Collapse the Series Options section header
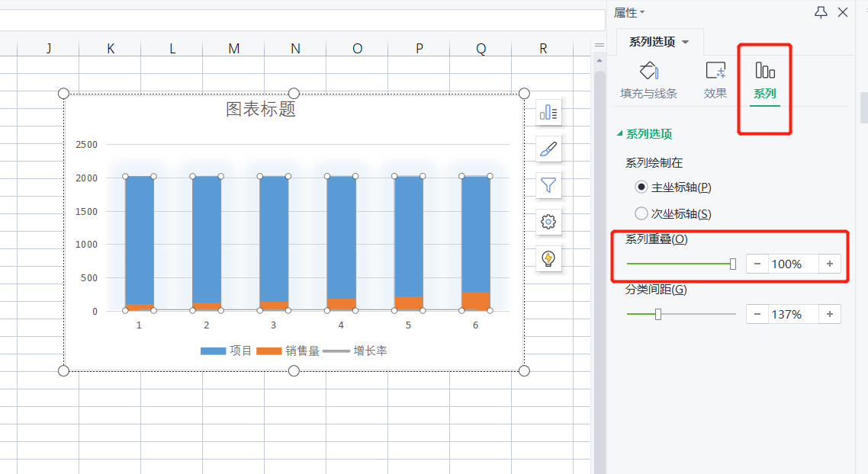The height and width of the screenshot is (474, 868). (x=645, y=134)
